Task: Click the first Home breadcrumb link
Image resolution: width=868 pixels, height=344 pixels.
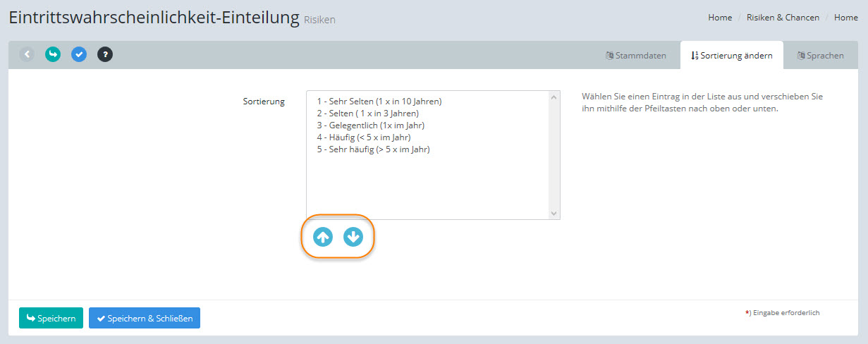Action: 720,18
